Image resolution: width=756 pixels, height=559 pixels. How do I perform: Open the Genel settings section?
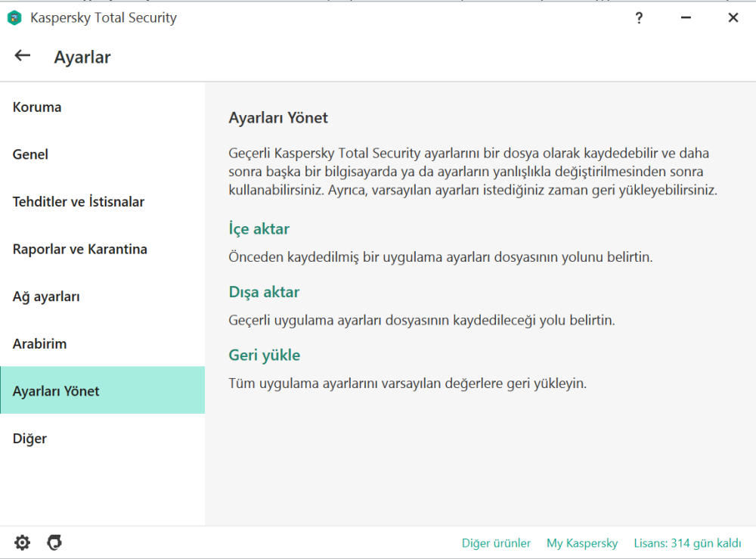30,154
